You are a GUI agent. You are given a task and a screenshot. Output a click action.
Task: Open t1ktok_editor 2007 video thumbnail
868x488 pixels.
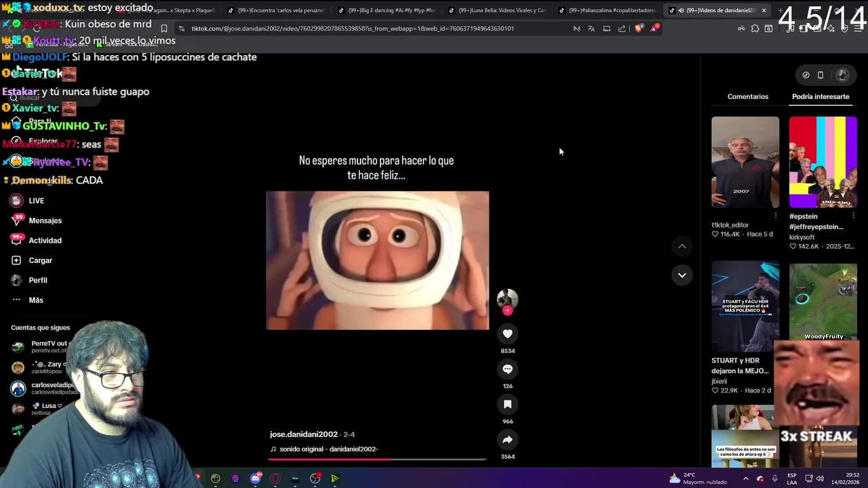coord(745,162)
